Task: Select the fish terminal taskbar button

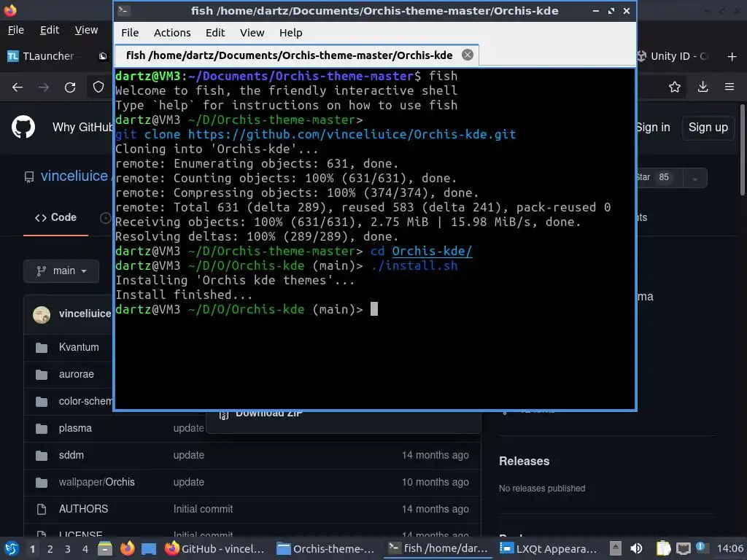Action: (x=438, y=548)
